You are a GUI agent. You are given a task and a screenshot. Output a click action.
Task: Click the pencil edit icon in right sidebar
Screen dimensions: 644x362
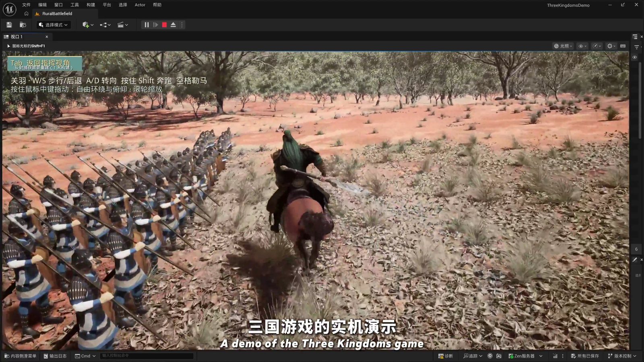point(635,260)
